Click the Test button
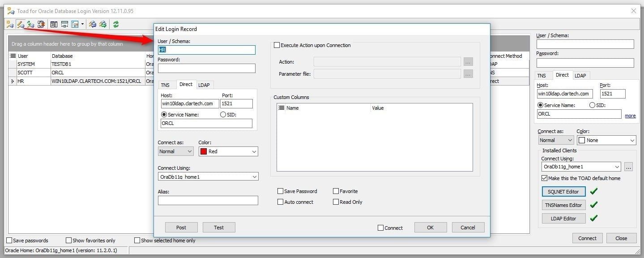 [x=219, y=228]
